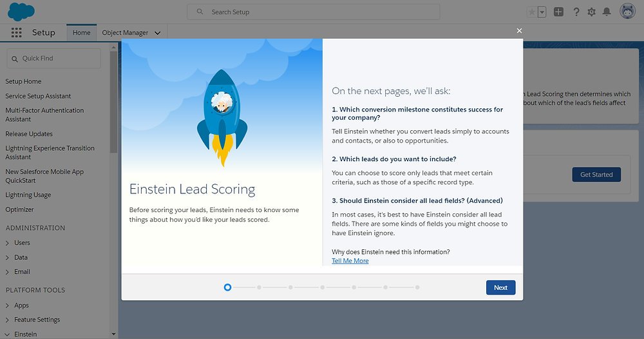Open Release Updates in sidebar
This screenshot has width=644, height=339.
29,134
